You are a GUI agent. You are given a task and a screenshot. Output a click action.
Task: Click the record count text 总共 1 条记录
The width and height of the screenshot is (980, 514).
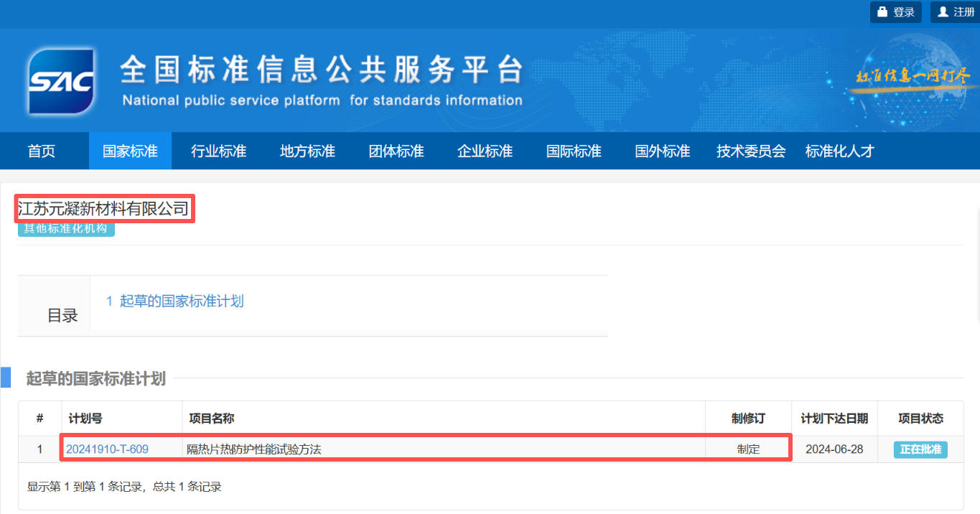pyautogui.click(x=187, y=487)
